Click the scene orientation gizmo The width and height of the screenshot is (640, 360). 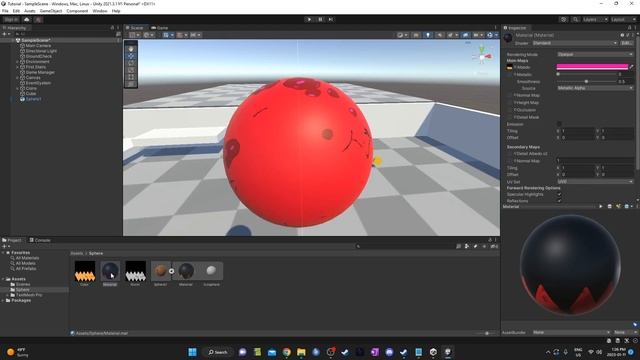tap(482, 56)
